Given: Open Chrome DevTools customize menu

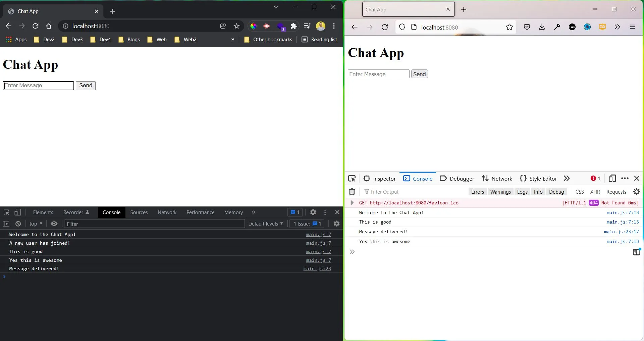Looking at the screenshot, I should [325, 212].
